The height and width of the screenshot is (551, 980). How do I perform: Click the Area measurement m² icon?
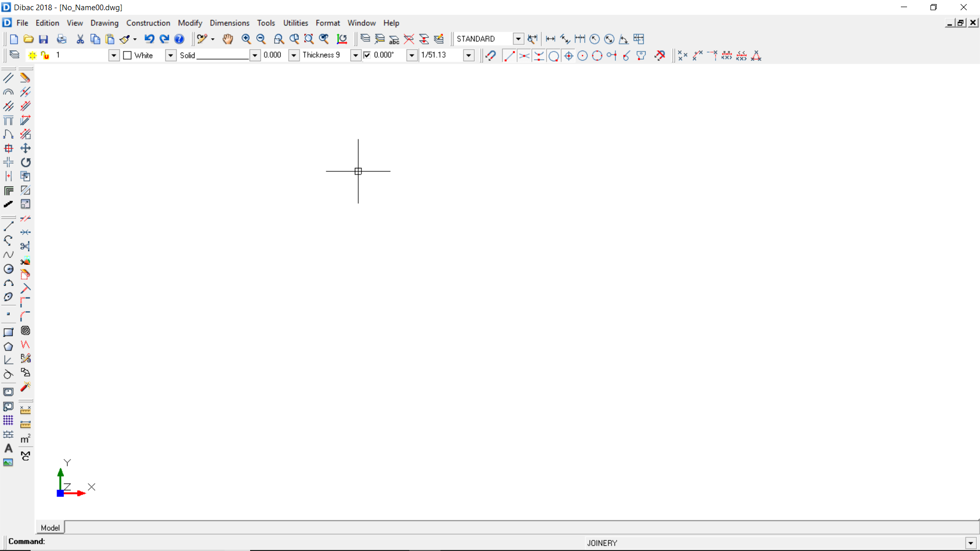pyautogui.click(x=26, y=439)
